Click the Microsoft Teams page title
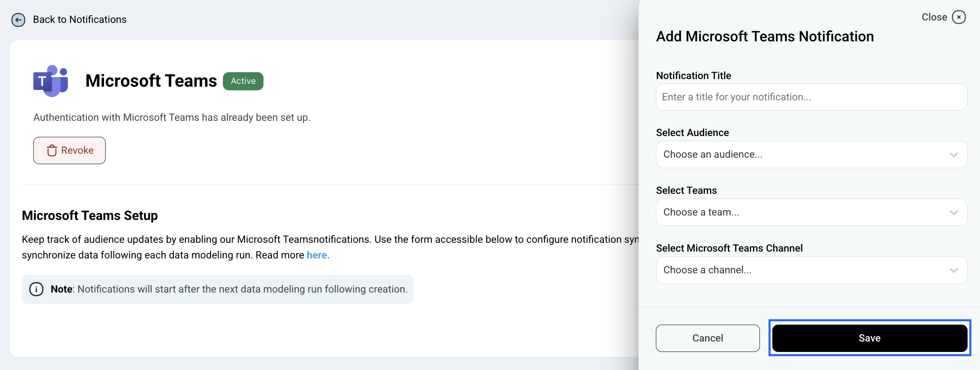Viewport: 980px width, 370px height. pyautogui.click(x=151, y=81)
